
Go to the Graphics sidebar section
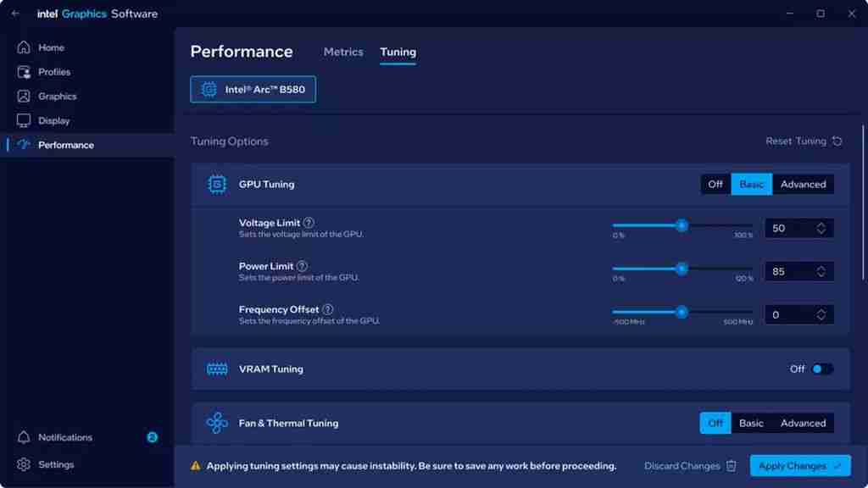click(57, 97)
